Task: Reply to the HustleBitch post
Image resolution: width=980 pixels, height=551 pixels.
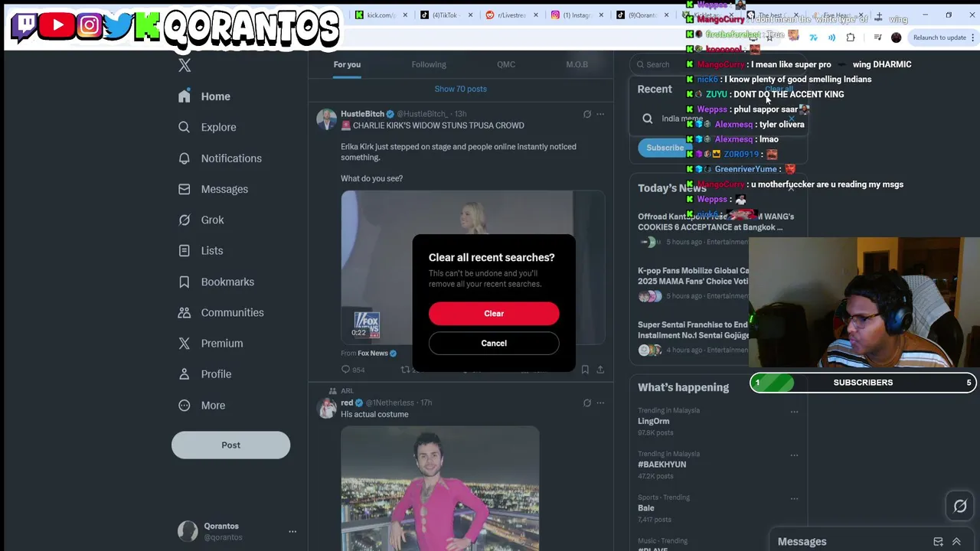Action: click(353, 370)
